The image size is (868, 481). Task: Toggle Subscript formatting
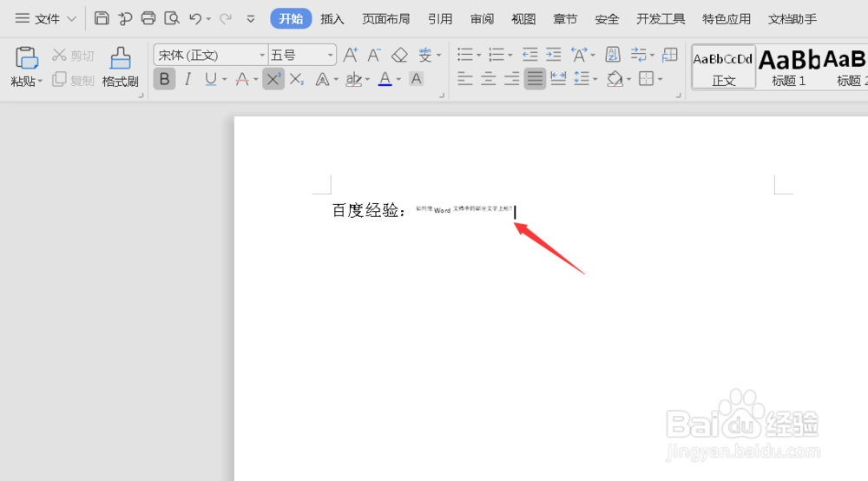coord(297,79)
